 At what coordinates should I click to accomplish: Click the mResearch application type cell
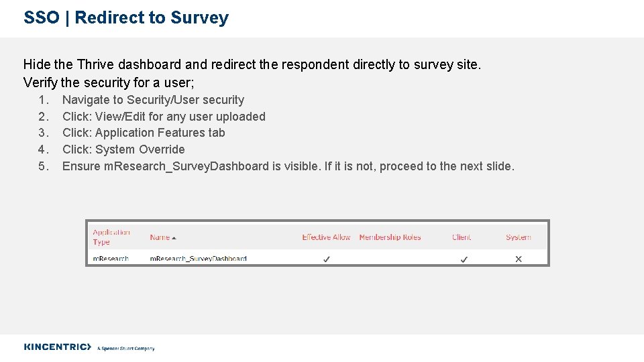(x=111, y=259)
